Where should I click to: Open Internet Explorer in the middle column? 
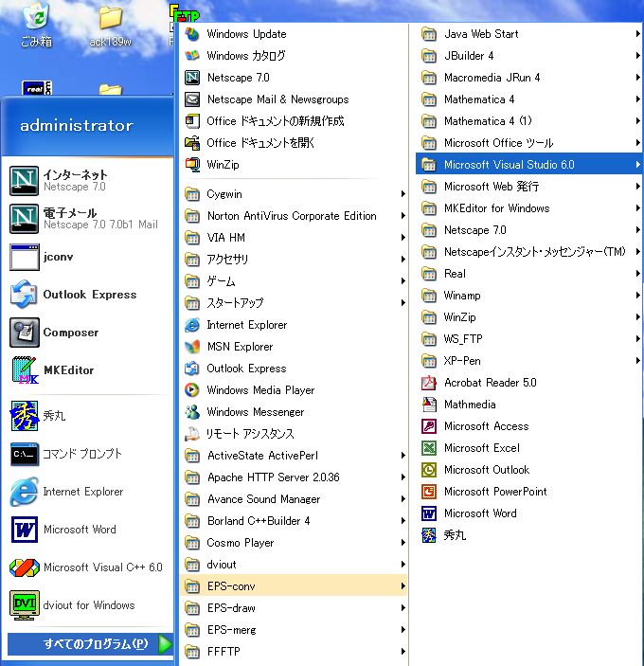coord(294,325)
